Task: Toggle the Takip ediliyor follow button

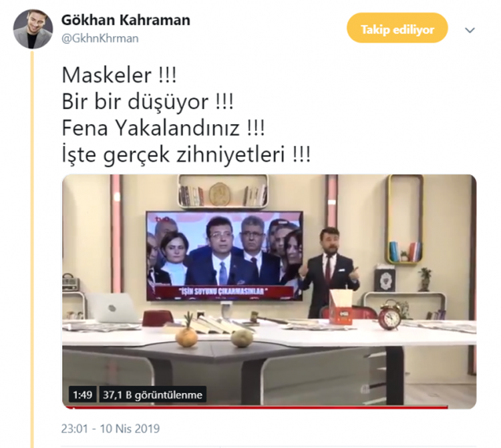Action: pyautogui.click(x=397, y=28)
